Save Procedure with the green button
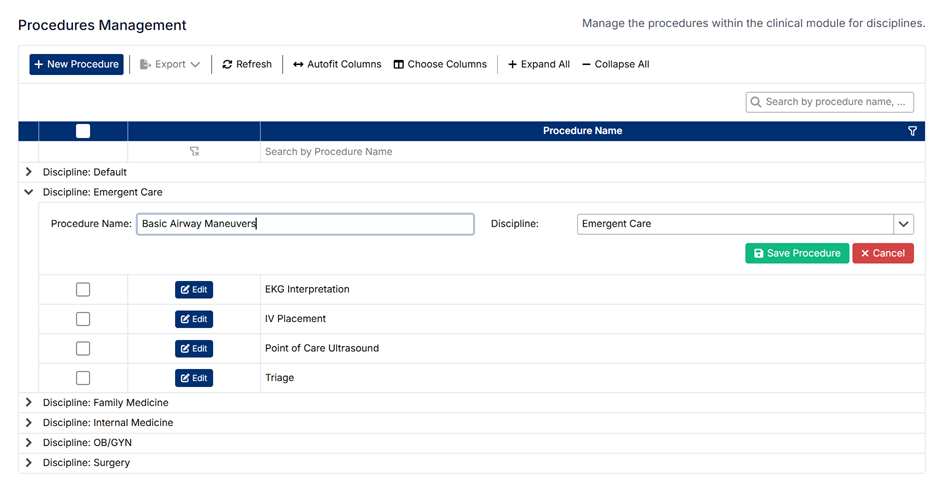Image resolution: width=938 pixels, height=487 pixels. 796,253
